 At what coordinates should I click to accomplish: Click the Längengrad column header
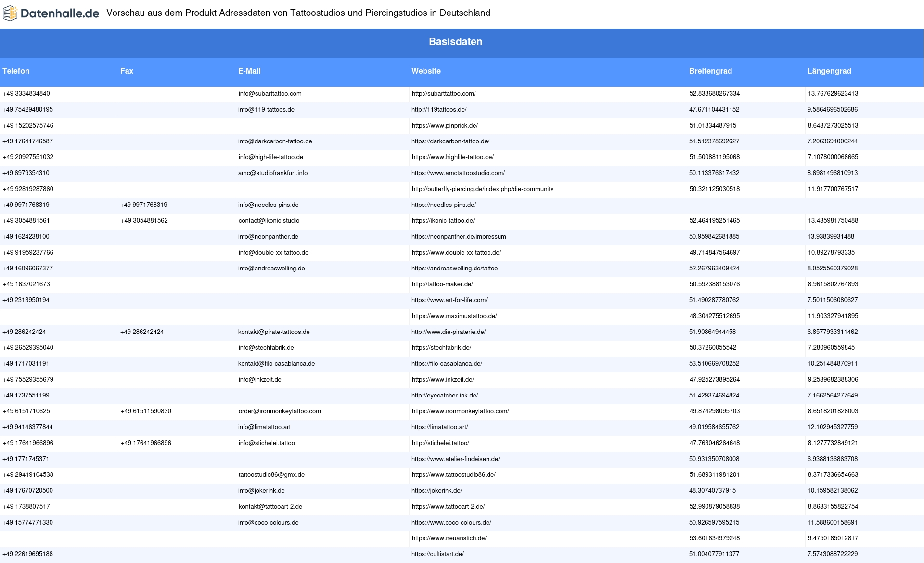829,71
